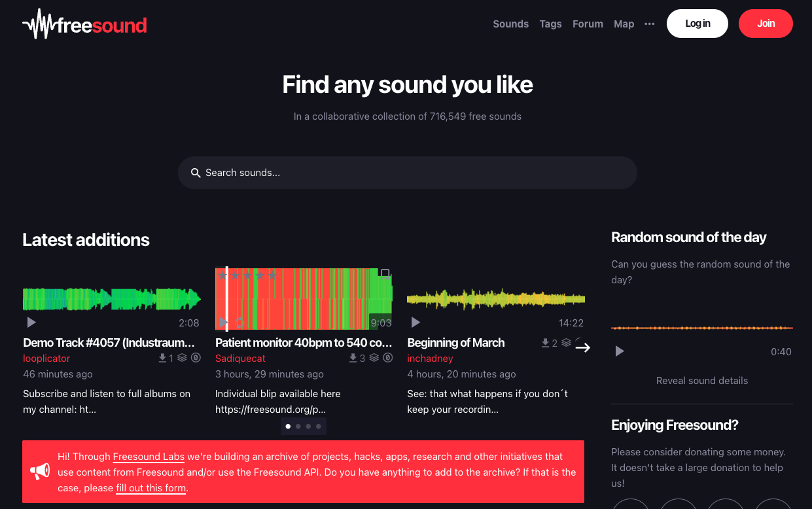The height and width of the screenshot is (509, 812).
Task: Open the Sounds navigation item
Action: (510, 24)
